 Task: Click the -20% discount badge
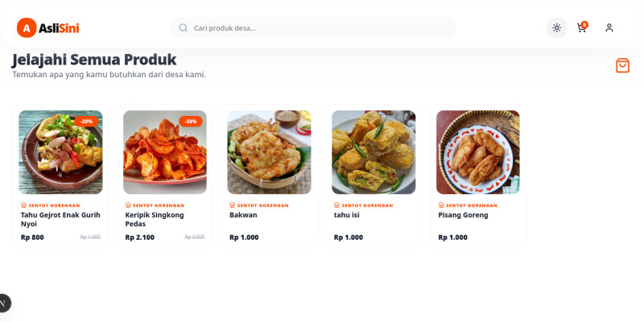click(x=86, y=121)
